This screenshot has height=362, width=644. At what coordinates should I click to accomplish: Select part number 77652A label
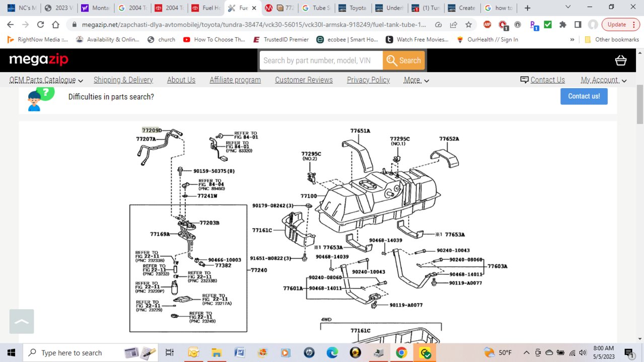click(x=449, y=139)
